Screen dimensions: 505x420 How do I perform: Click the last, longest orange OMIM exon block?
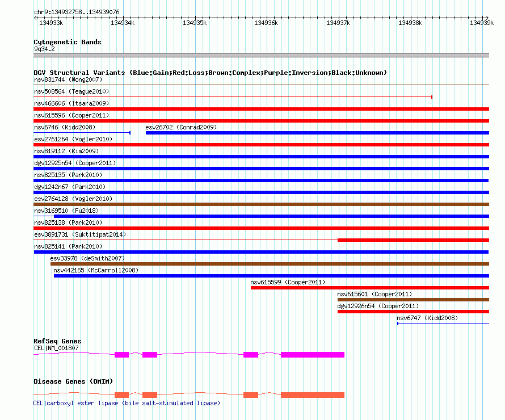[313, 395]
